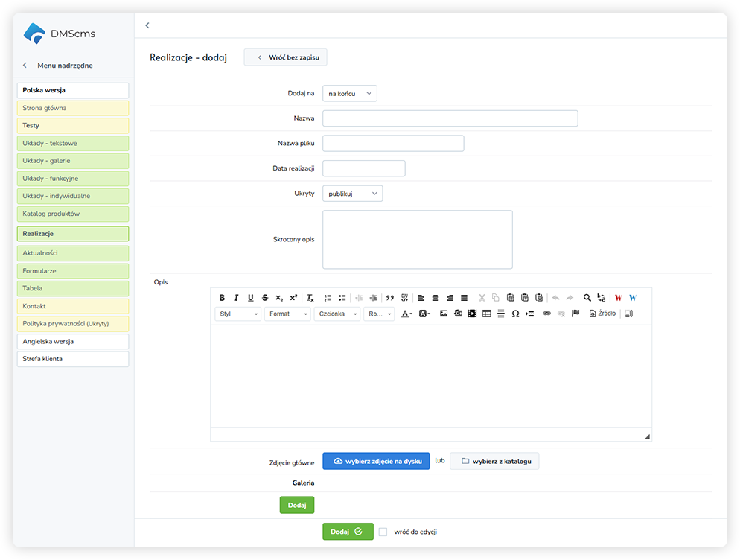Open the Czcionka font dropdown
Screen dimensions: 740x560
[337, 314]
